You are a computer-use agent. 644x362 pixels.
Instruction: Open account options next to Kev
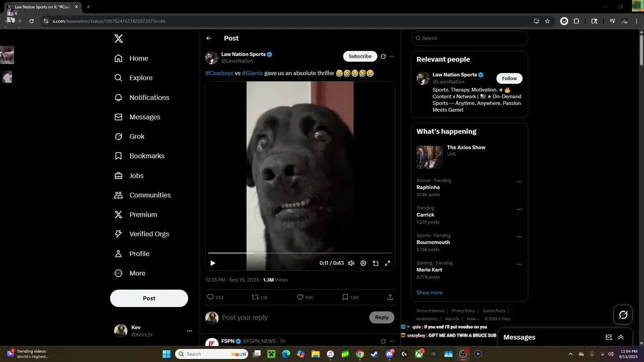190,331
